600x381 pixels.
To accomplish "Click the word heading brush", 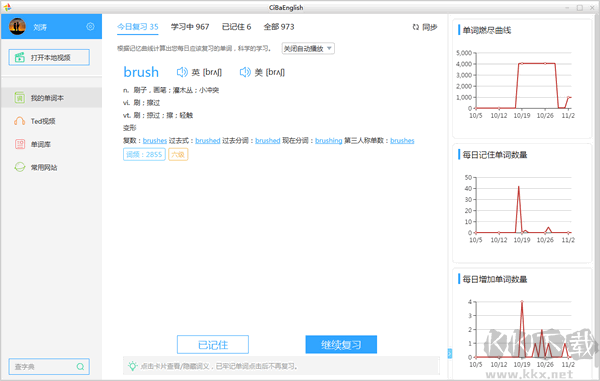I will tap(141, 72).
